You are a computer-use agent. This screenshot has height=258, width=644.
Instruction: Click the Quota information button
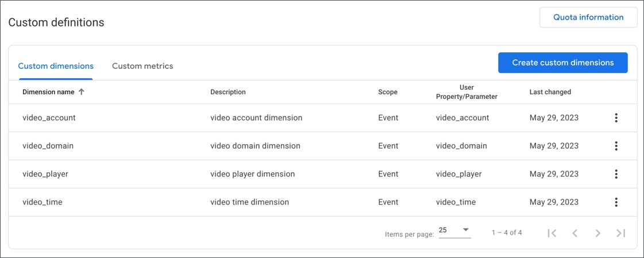(588, 17)
